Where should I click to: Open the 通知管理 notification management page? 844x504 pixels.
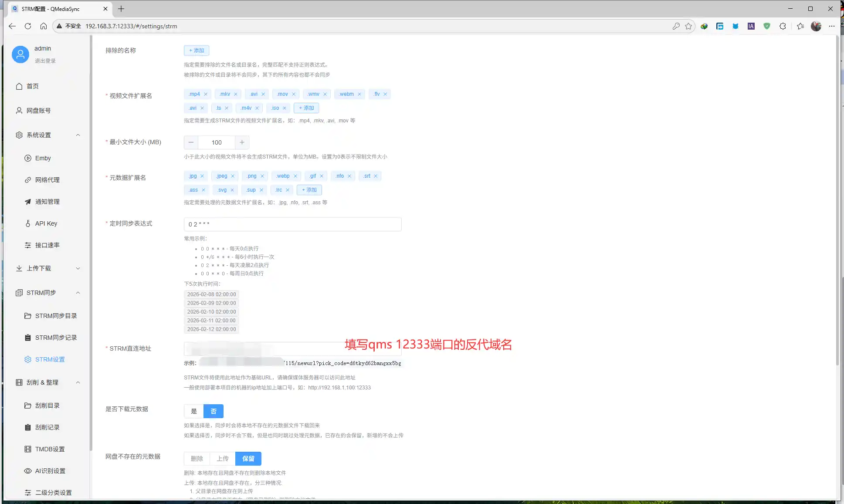(x=47, y=201)
